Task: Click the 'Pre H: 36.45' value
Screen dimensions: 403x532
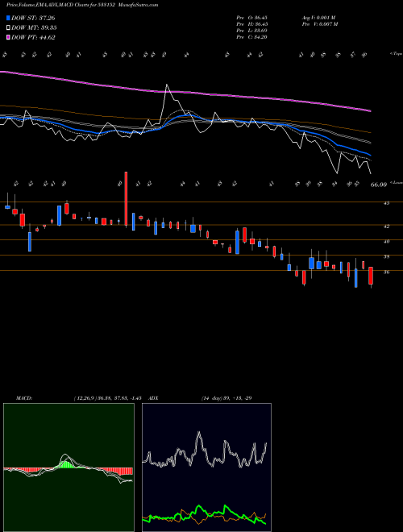Action: click(x=251, y=24)
